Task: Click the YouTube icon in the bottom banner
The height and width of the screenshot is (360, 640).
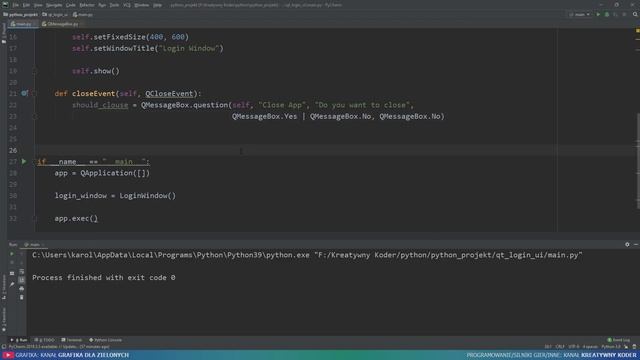Action: pyautogui.click(x=8, y=355)
